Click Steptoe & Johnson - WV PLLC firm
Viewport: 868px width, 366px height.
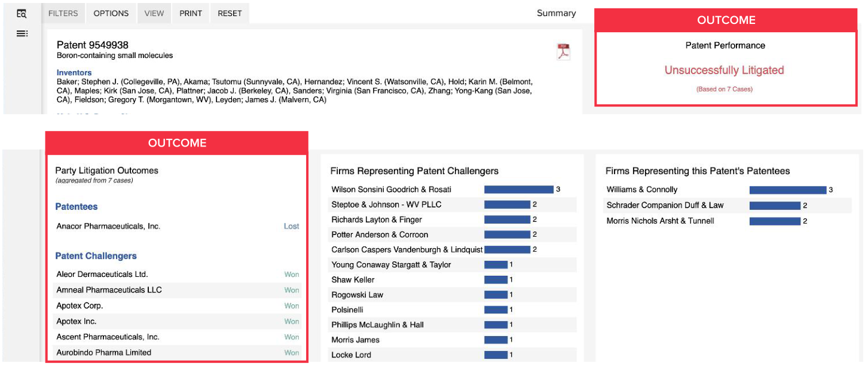pyautogui.click(x=387, y=205)
